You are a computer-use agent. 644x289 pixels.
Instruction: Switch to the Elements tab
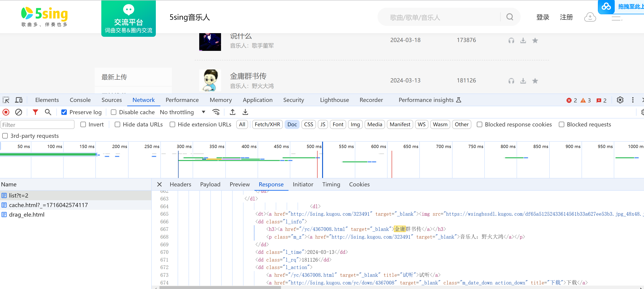coord(47,100)
